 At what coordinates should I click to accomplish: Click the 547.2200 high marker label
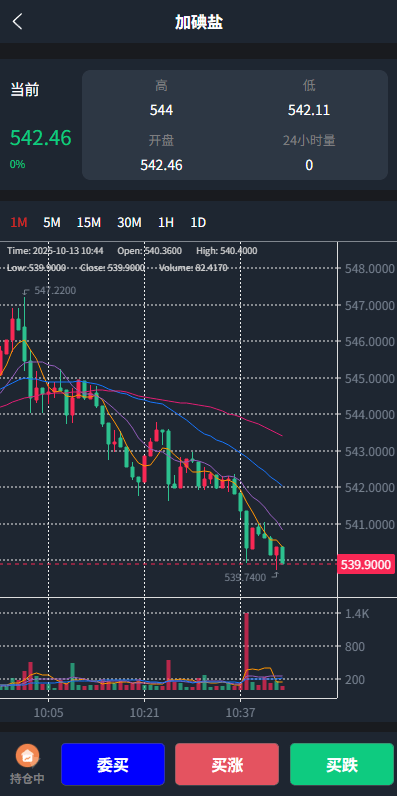(55, 290)
